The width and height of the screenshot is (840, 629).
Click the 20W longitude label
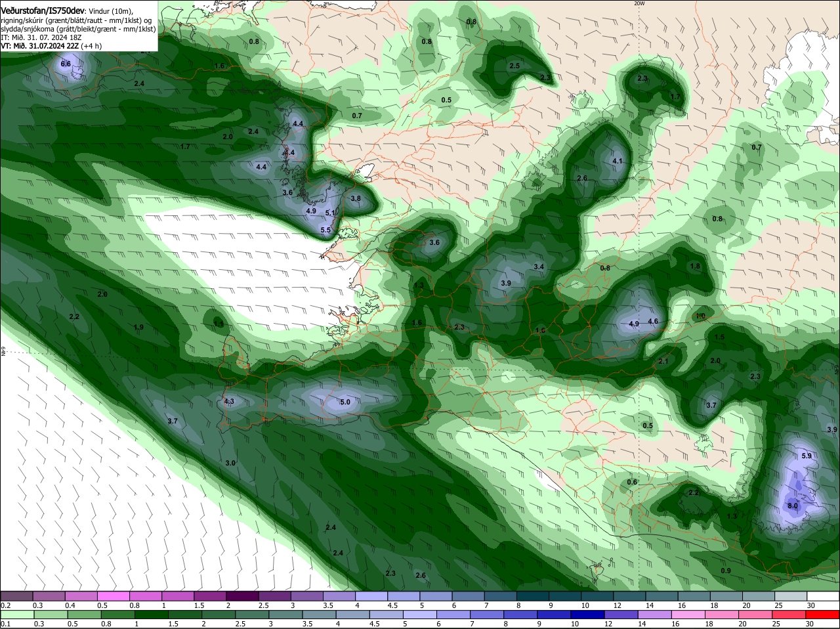pos(639,3)
